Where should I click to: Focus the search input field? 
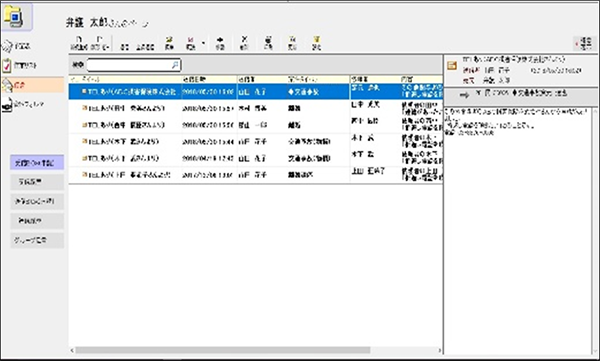click(x=134, y=65)
